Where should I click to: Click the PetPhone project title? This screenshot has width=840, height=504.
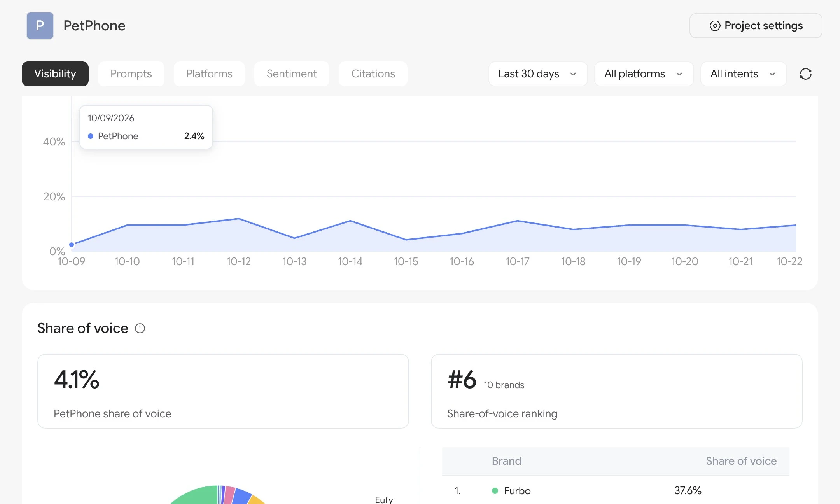coord(94,26)
